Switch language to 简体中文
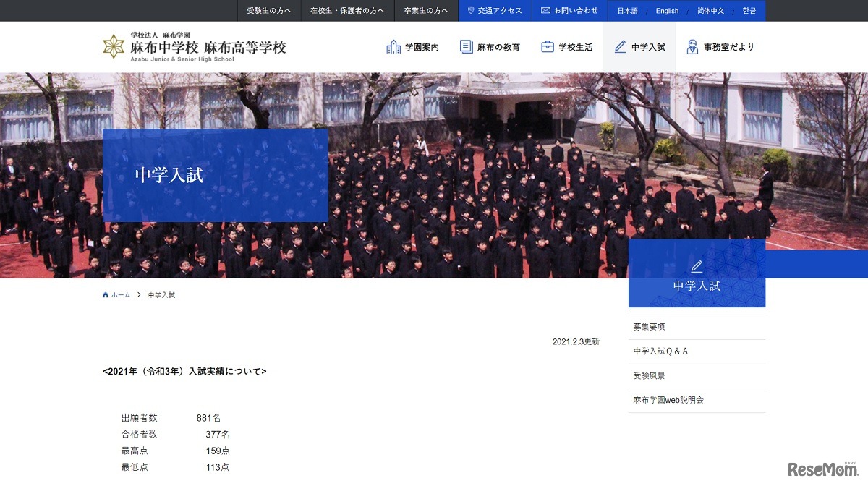Screen dimensions: 868x486 pyautogui.click(x=710, y=11)
